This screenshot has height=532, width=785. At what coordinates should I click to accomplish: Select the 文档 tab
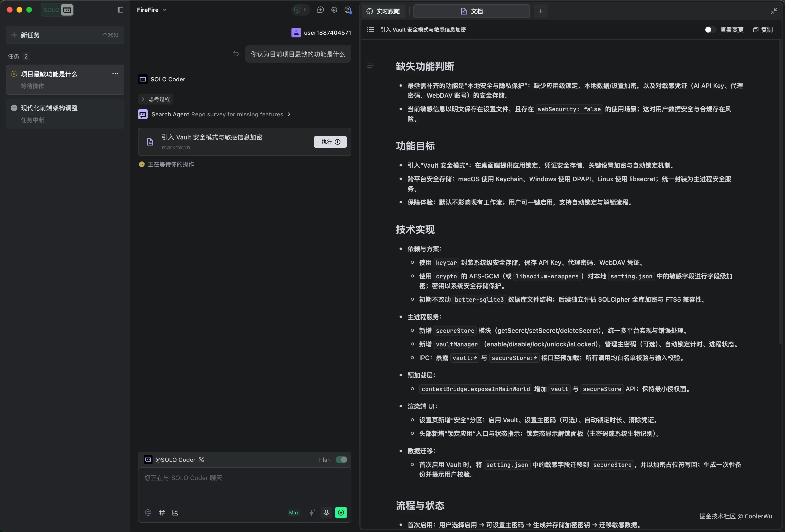pyautogui.click(x=471, y=11)
